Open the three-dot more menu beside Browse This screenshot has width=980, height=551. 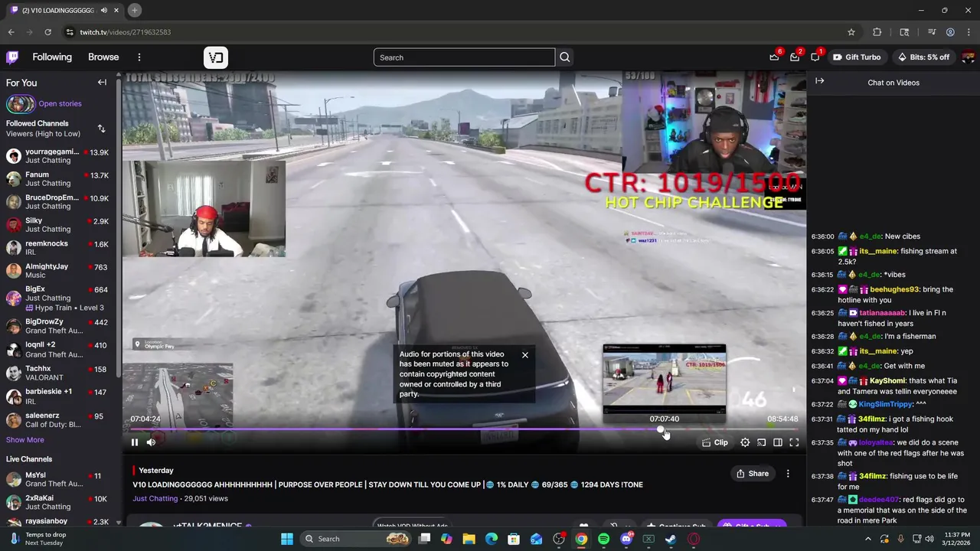(x=139, y=57)
